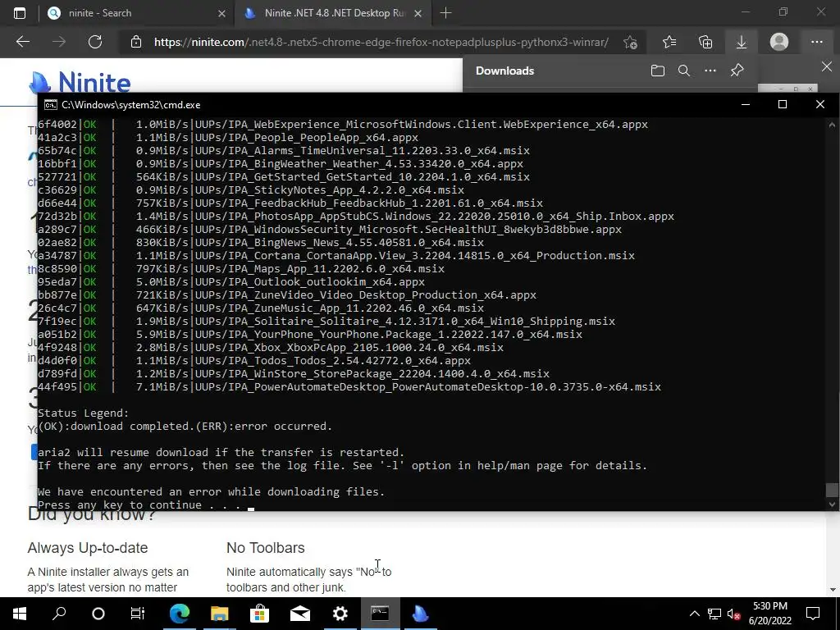Toggle the Downloads toolbar button
The image size is (840, 630).
tap(742, 42)
